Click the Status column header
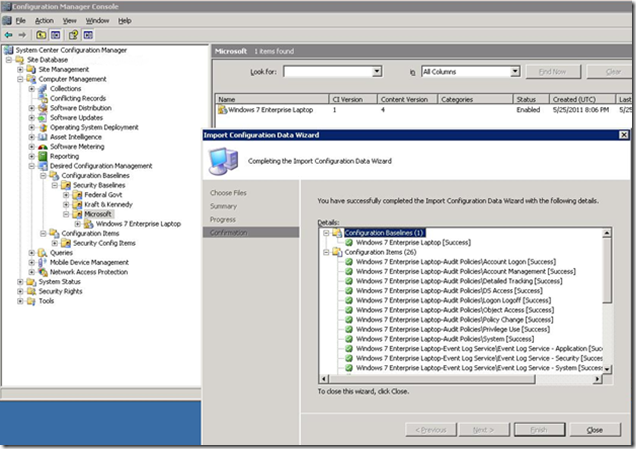The width and height of the screenshot is (636, 449). point(526,99)
